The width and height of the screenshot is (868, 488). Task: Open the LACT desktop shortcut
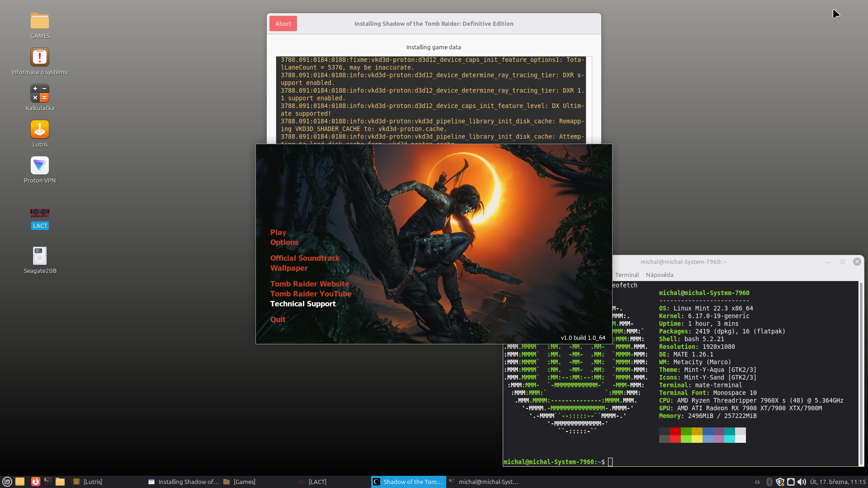click(x=40, y=212)
